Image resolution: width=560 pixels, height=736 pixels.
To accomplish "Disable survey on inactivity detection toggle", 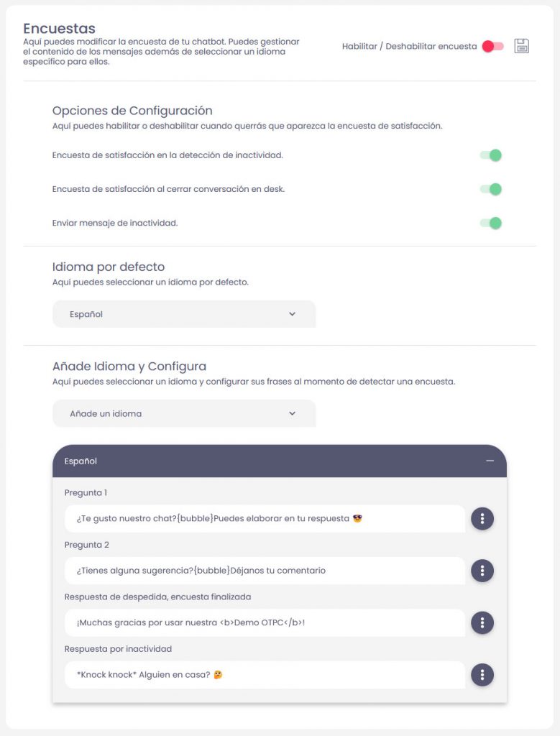I will (491, 155).
